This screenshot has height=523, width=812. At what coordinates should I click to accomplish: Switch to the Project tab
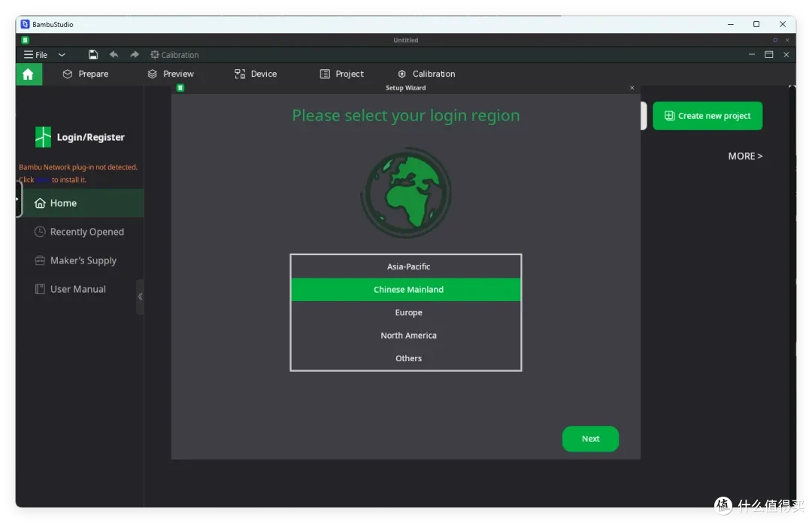tap(342, 74)
